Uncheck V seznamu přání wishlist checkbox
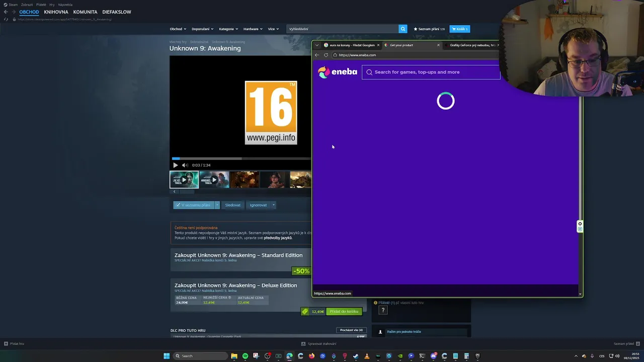 tap(178, 205)
